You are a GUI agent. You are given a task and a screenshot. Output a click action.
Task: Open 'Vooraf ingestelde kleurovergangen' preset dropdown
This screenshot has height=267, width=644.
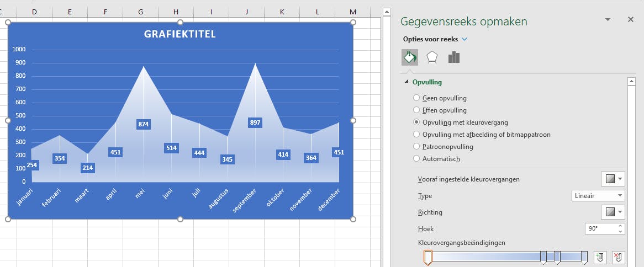click(x=613, y=179)
